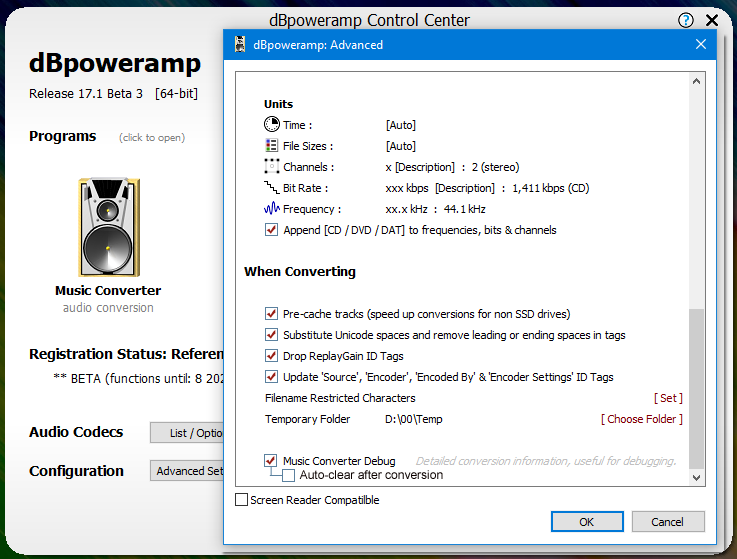Click the Frequency waveform icon
Screen dimensions: 737x559
pos(271,209)
